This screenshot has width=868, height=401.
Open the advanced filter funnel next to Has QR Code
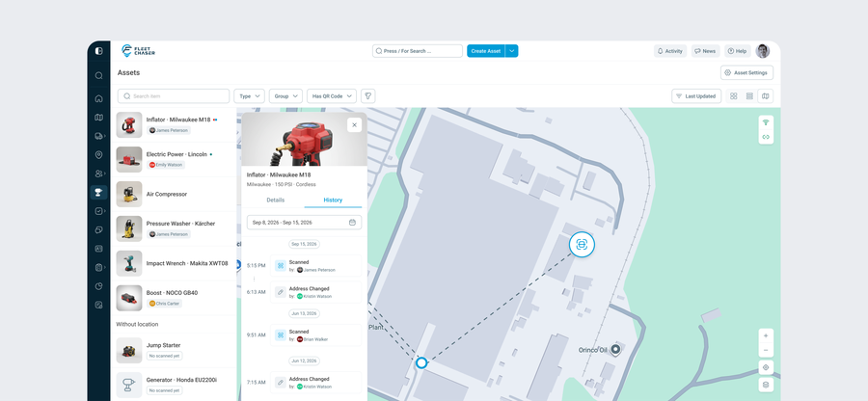(368, 96)
